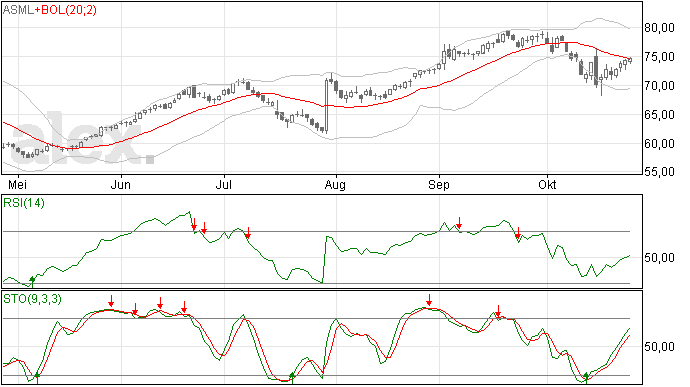Viewport: 690px width, 387px height.
Task: Click the 65,00 price axis value
Action: 659,115
